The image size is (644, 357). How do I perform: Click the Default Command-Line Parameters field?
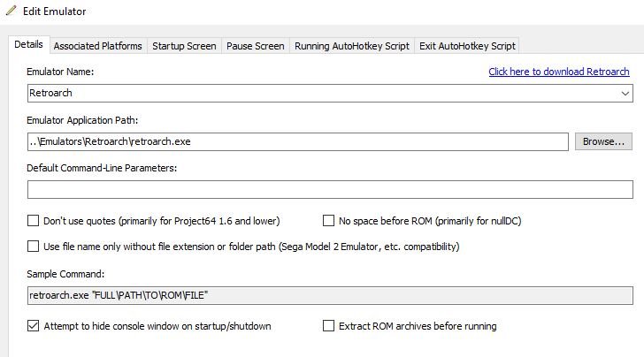(x=330, y=190)
